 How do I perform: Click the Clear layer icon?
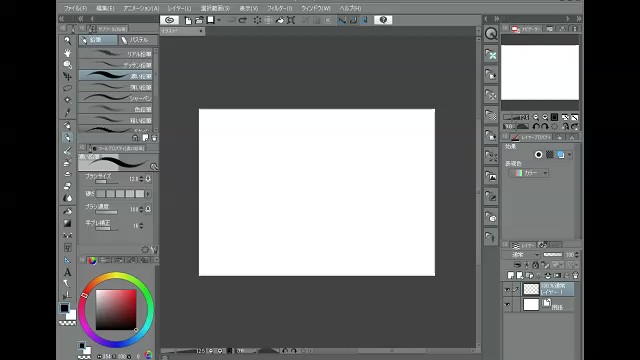pos(258,20)
